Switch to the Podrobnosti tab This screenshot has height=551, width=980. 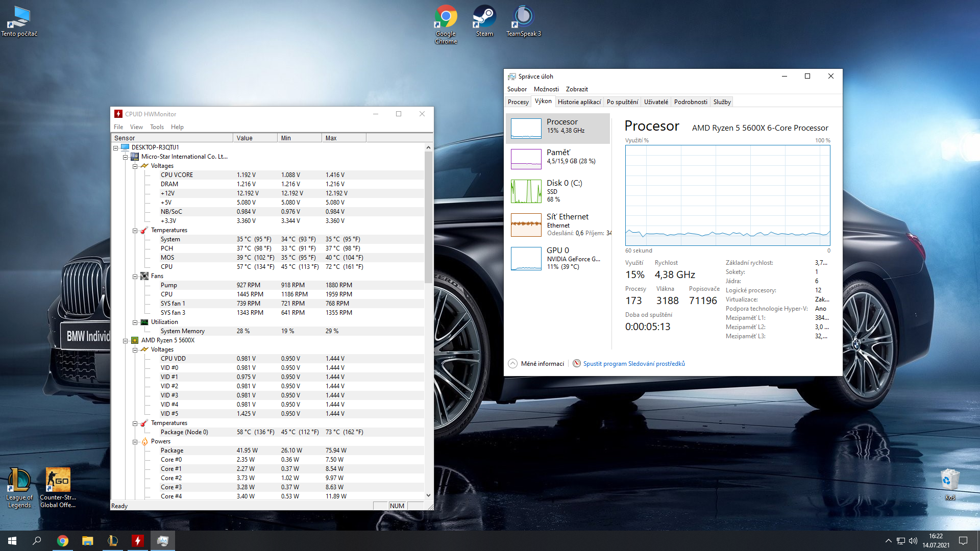[x=690, y=102]
